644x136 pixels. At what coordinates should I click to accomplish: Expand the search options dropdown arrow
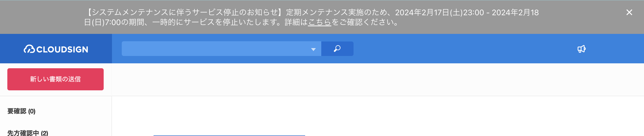313,49
